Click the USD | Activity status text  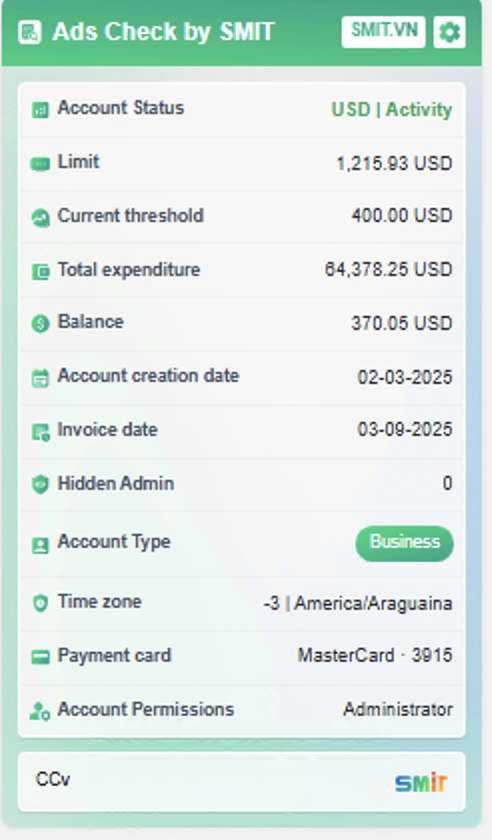click(392, 109)
